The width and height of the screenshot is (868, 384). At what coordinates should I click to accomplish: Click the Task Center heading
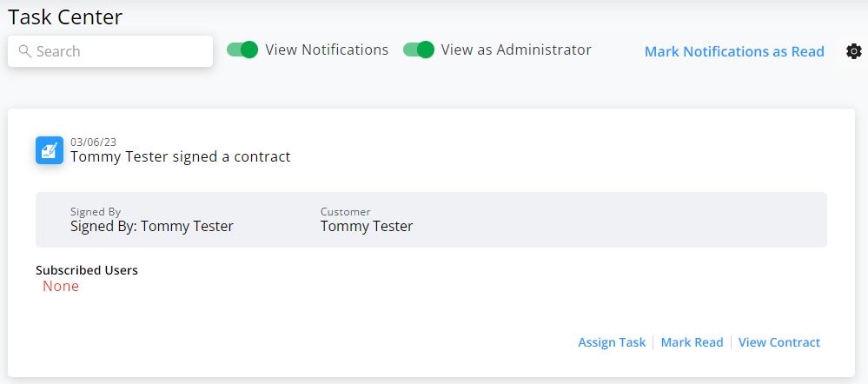click(x=65, y=17)
